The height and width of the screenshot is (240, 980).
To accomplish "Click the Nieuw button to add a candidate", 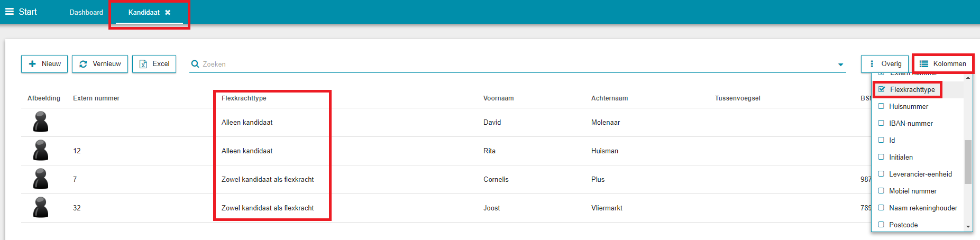I will [x=44, y=64].
